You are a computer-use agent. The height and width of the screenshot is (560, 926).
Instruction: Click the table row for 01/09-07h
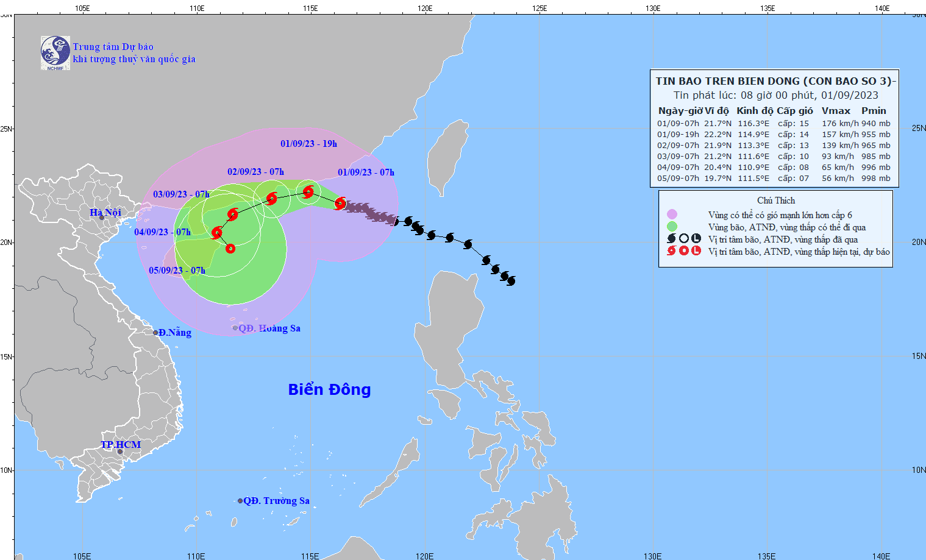(x=774, y=124)
